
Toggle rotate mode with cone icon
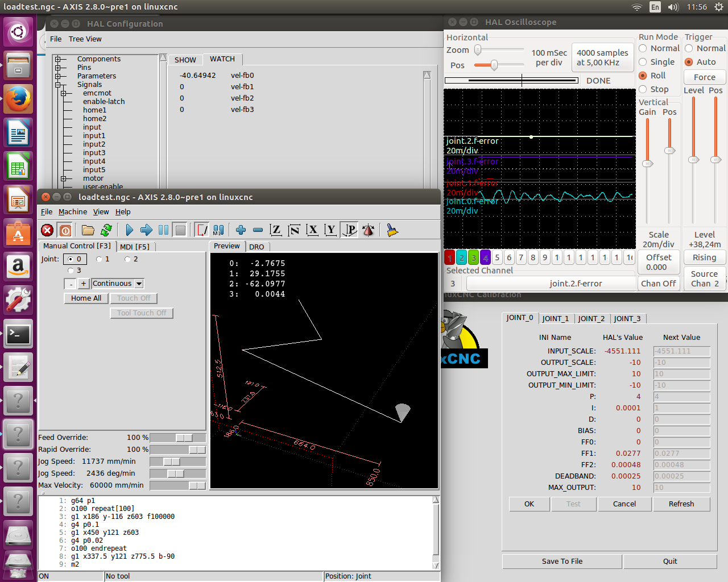click(368, 230)
